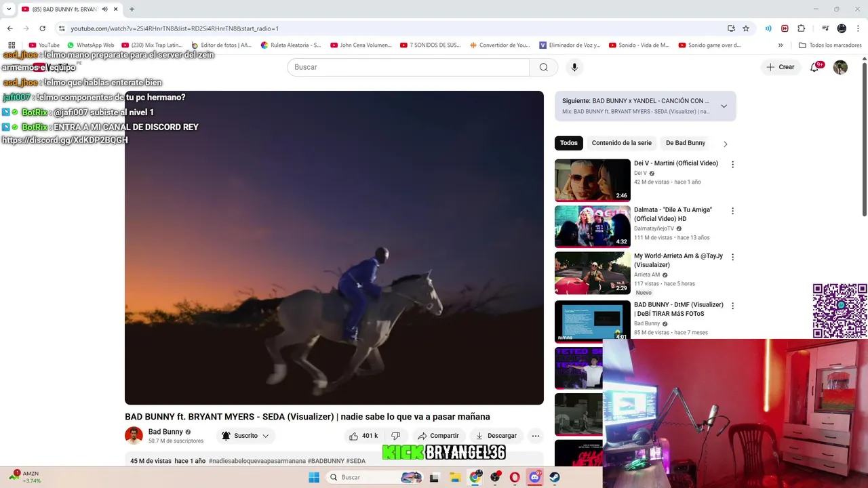Open options for My World-Arrieta Am video
The image size is (868, 488).
click(x=732, y=257)
